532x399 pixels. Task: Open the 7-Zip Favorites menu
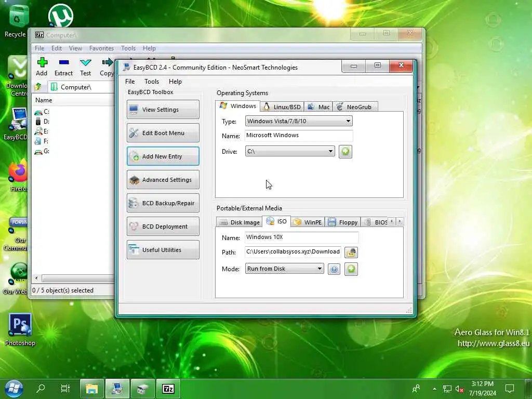(101, 48)
